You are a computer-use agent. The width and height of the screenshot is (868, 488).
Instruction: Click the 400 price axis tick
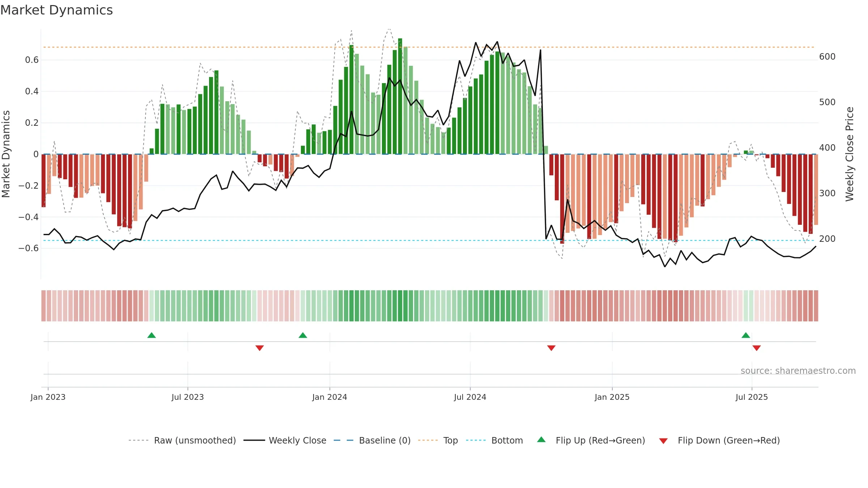pos(827,148)
